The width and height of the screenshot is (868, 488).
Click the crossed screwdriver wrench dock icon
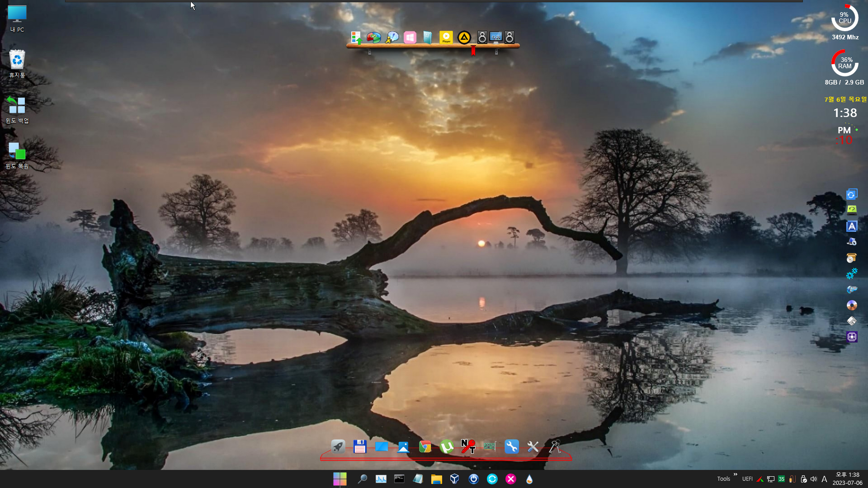[533, 446]
